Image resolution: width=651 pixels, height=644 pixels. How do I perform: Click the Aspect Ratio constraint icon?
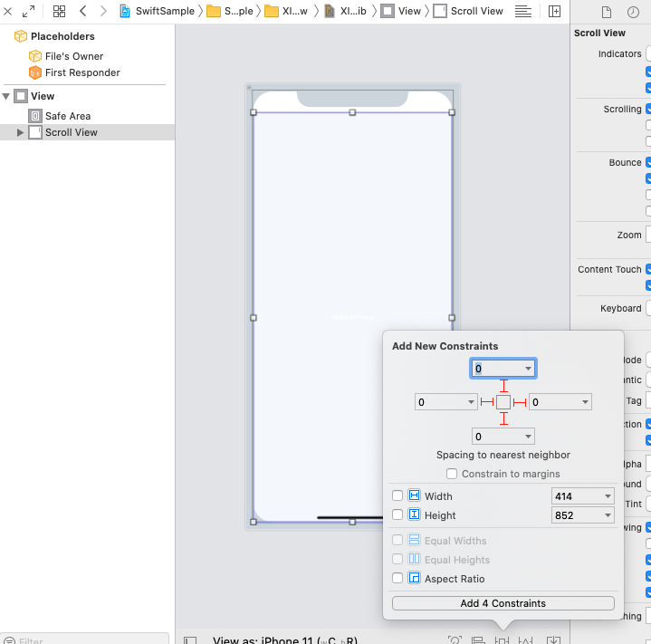click(414, 578)
